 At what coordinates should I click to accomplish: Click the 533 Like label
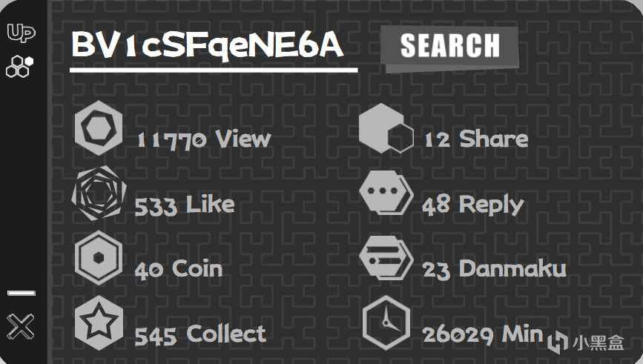185,205
